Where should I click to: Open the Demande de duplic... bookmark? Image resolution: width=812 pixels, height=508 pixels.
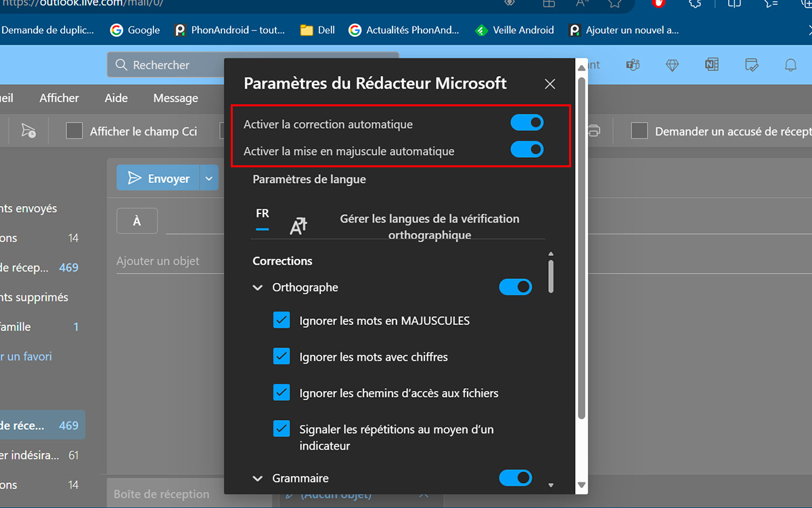tap(47, 30)
